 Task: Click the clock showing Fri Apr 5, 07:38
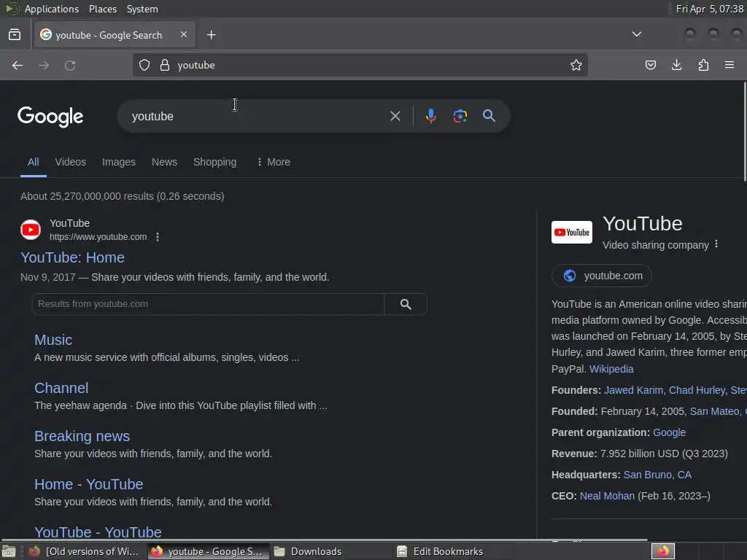point(709,9)
